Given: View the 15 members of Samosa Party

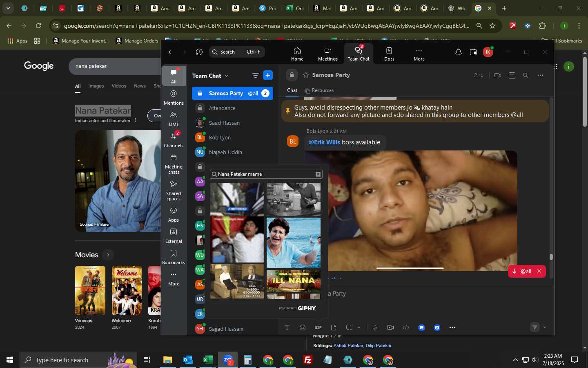Looking at the screenshot, I should click(x=479, y=75).
